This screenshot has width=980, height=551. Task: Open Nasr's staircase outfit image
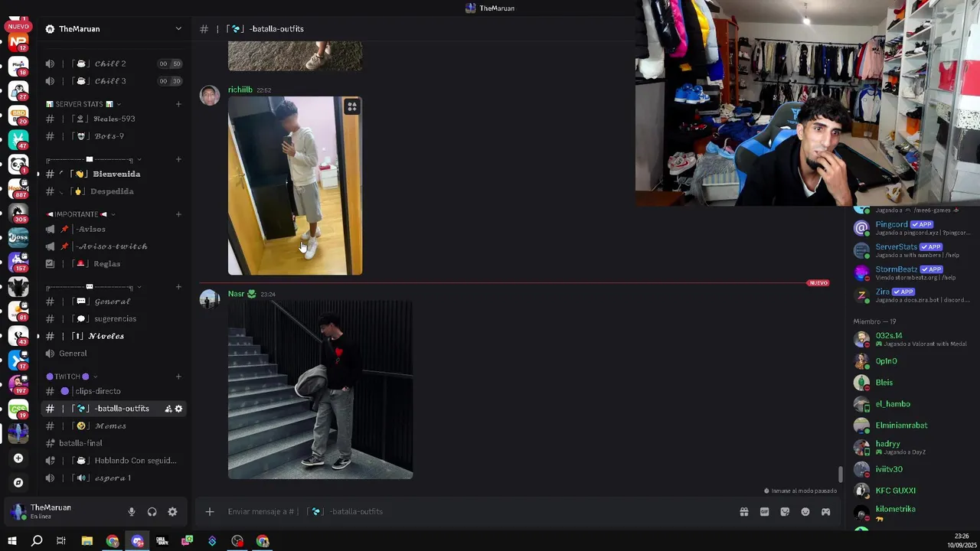coord(320,390)
